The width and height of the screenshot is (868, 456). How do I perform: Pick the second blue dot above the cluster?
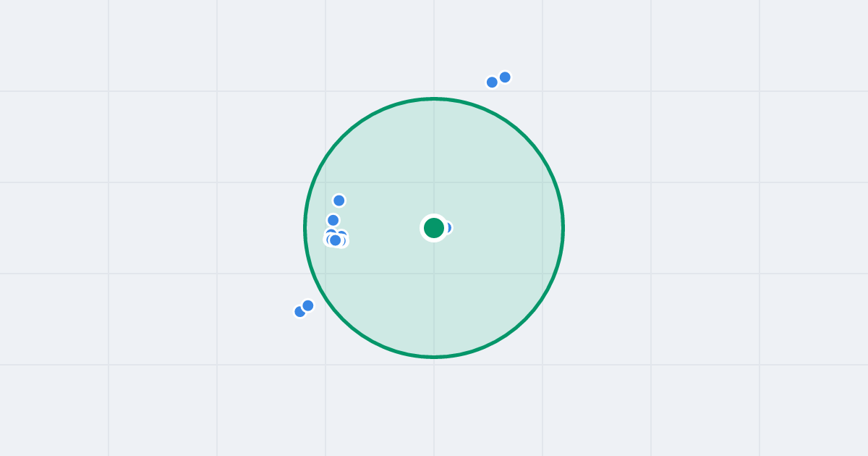pyautogui.click(x=333, y=220)
